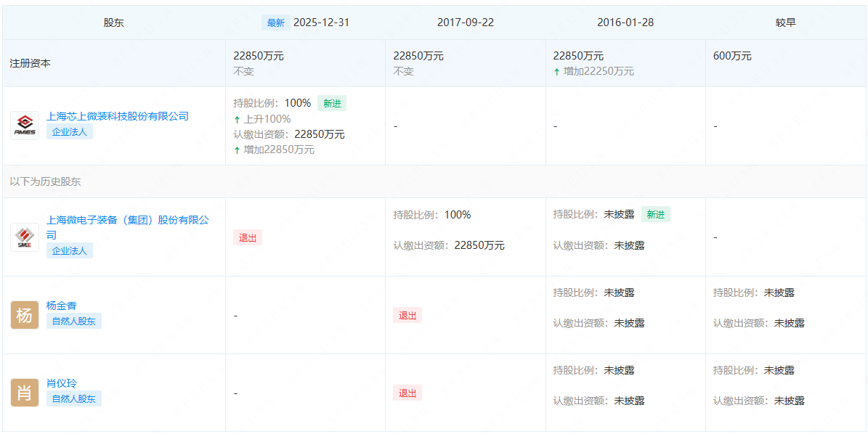Click 增加22250万元 capital change text

[x=599, y=71]
